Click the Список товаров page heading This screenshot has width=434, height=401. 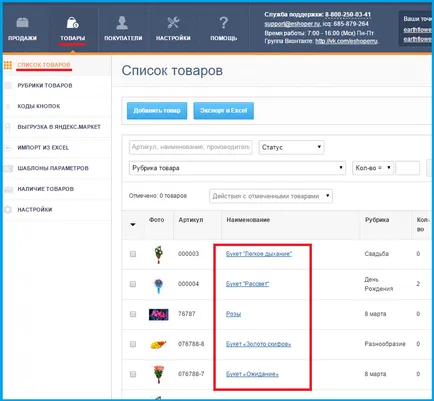[172, 71]
